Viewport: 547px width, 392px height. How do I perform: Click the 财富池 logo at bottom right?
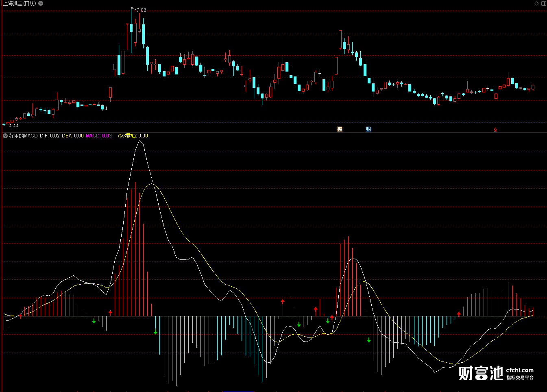(481, 372)
